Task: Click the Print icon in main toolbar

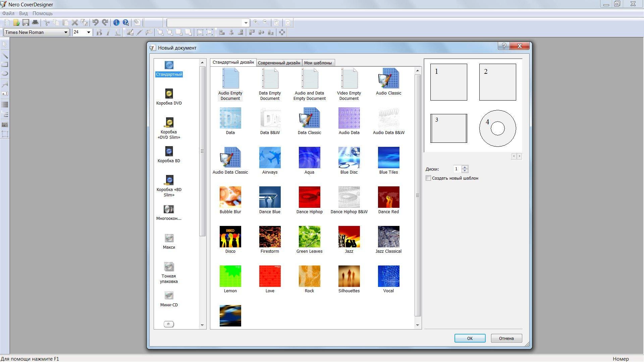Action: (35, 22)
